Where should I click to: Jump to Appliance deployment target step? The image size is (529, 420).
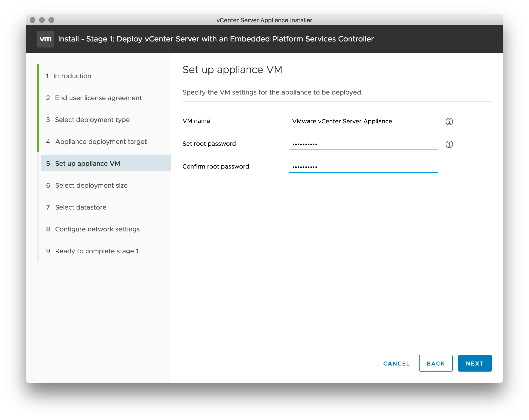pos(101,142)
